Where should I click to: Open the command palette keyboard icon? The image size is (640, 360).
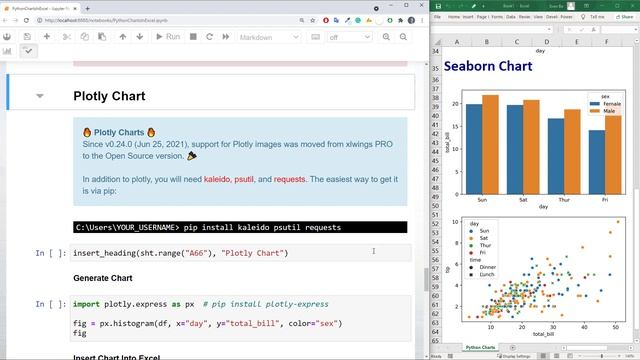click(x=316, y=37)
